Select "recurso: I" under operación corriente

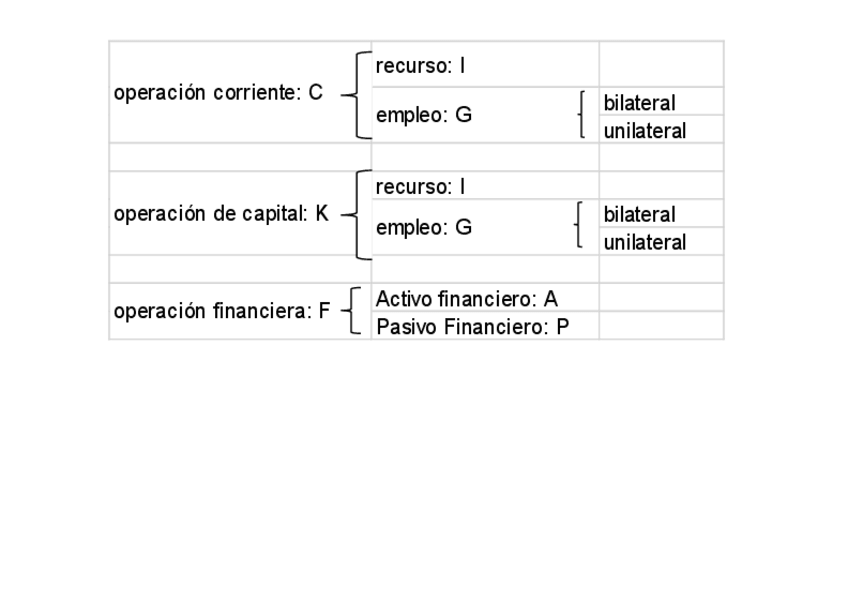[x=421, y=66]
